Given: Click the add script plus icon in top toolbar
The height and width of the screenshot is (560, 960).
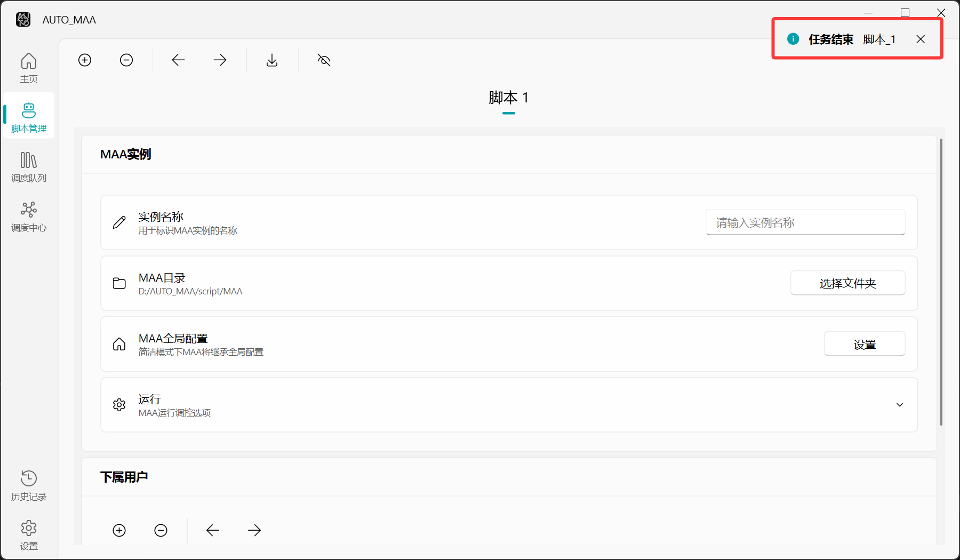Looking at the screenshot, I should [85, 60].
